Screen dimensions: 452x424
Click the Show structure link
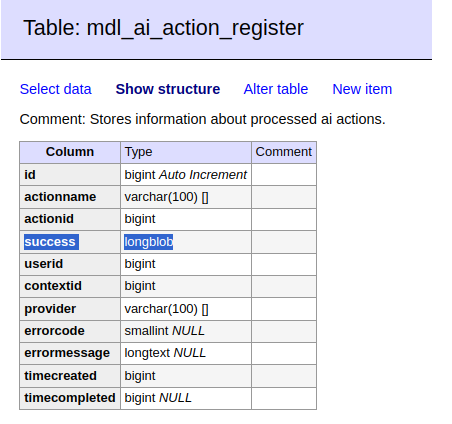pos(168,89)
